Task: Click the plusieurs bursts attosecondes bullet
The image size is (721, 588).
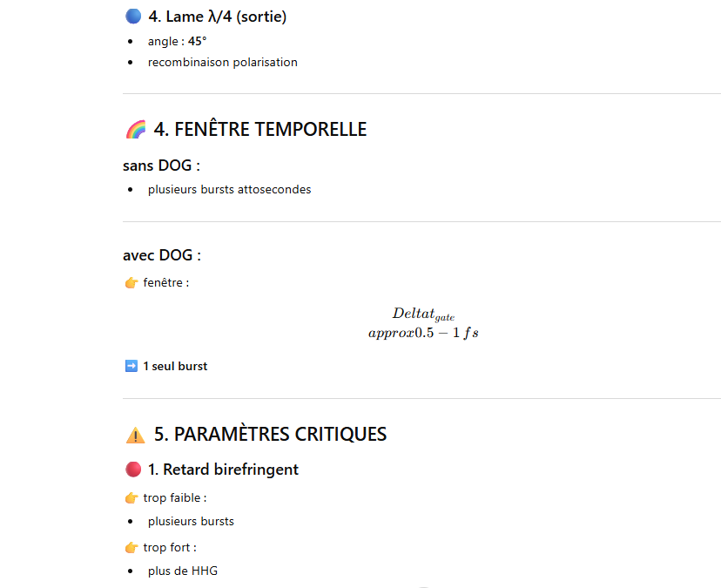Action: click(x=230, y=190)
